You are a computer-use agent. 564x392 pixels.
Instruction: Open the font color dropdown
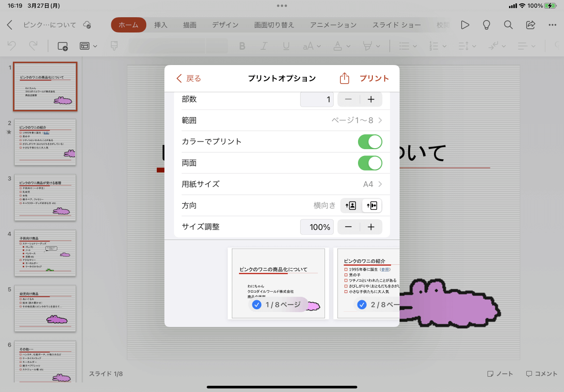coord(341,46)
